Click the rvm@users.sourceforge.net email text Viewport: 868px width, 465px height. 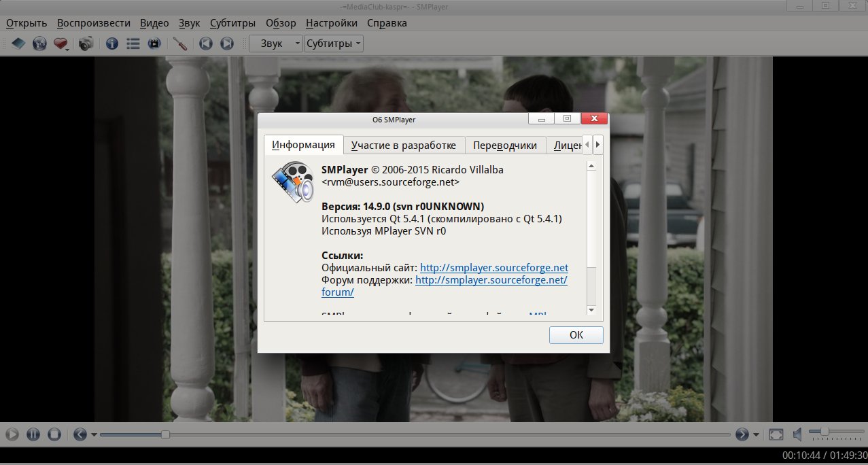(x=390, y=182)
